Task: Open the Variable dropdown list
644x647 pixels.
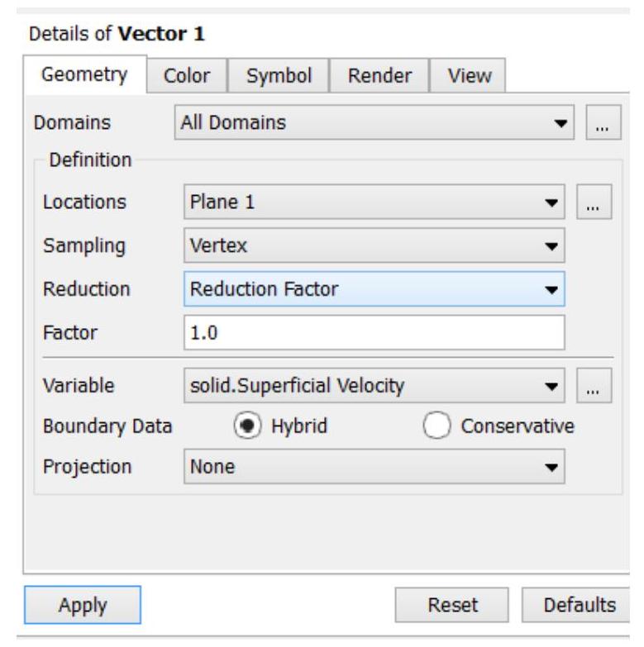Action: (374, 385)
